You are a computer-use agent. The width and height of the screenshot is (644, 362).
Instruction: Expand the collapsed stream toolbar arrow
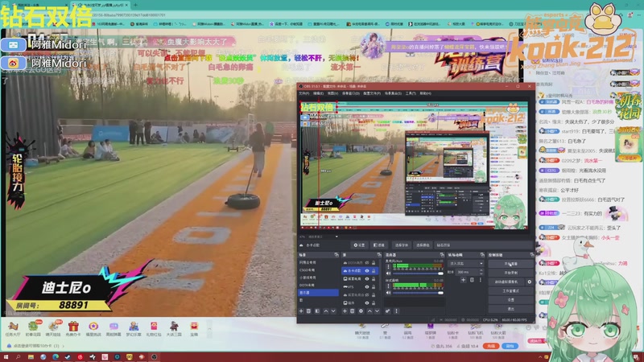coord(209,329)
